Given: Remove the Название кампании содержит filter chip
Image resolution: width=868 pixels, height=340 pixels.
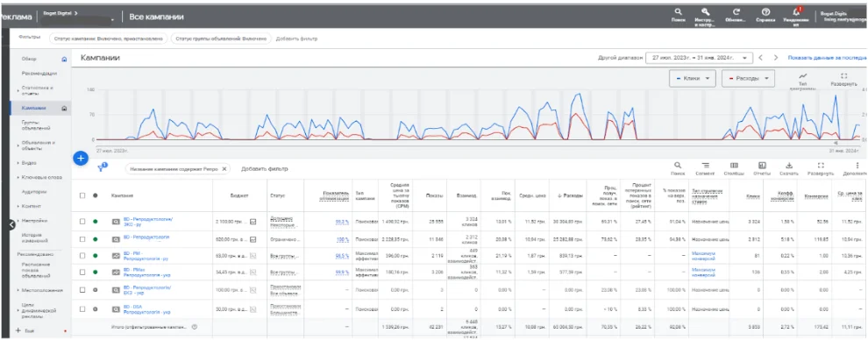Looking at the screenshot, I should pos(224,168).
